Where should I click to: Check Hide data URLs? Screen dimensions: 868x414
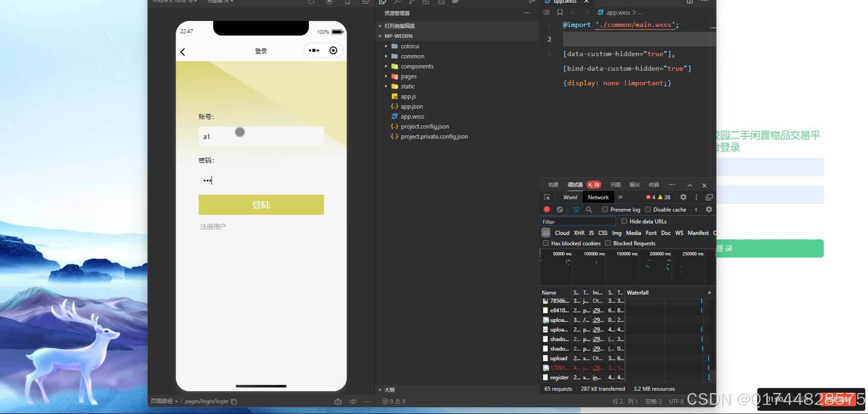click(x=624, y=221)
